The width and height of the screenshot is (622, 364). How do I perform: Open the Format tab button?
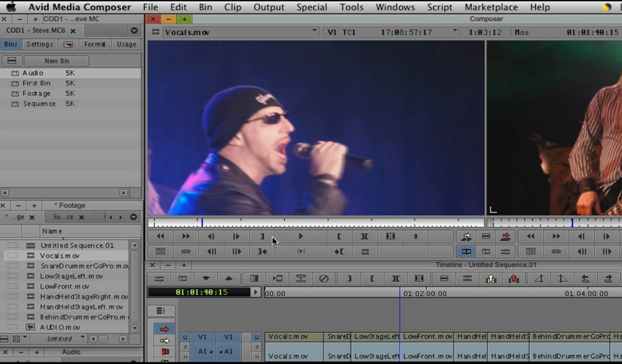[95, 44]
